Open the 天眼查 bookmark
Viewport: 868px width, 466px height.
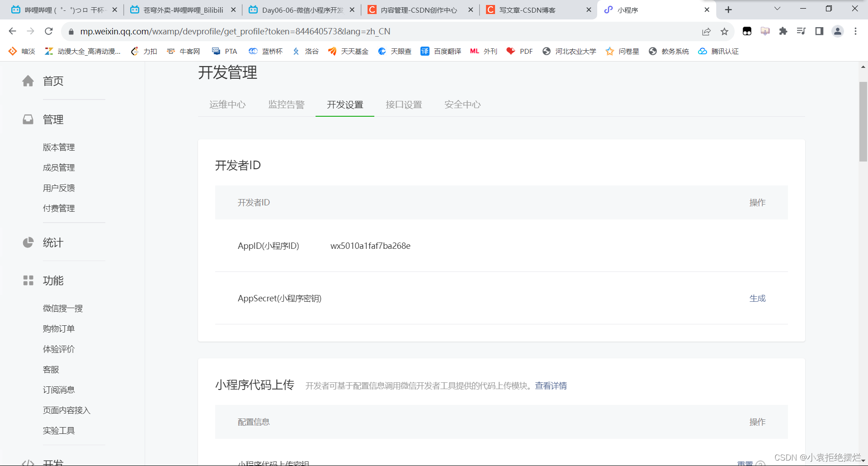tap(395, 51)
